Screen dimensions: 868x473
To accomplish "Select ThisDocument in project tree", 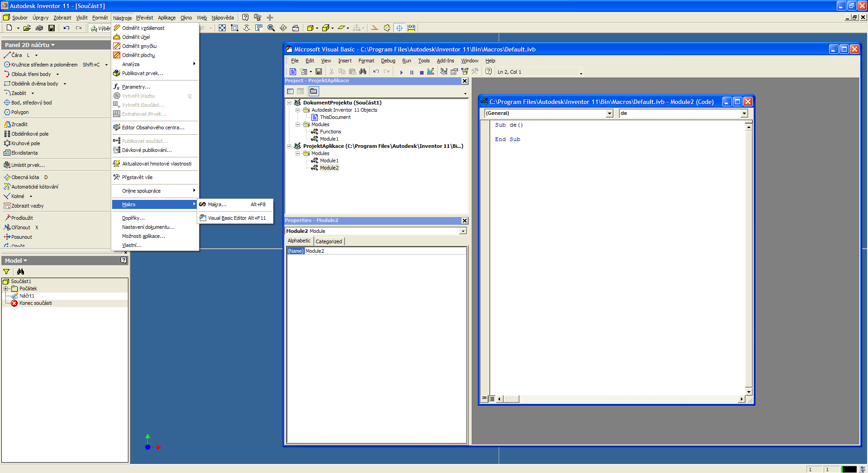I will pos(335,117).
